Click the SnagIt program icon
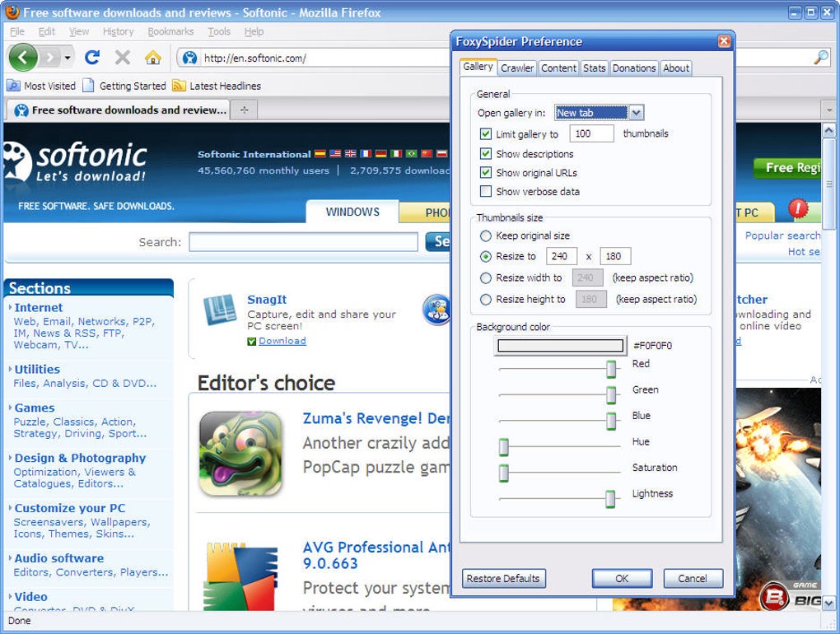This screenshot has height=634, width=840. point(220,309)
